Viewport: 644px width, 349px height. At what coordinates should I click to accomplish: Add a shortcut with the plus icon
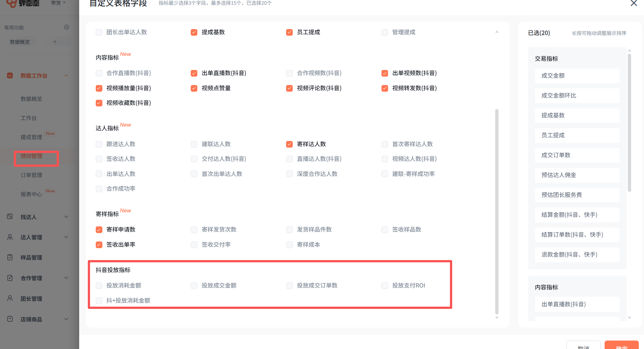(x=55, y=42)
